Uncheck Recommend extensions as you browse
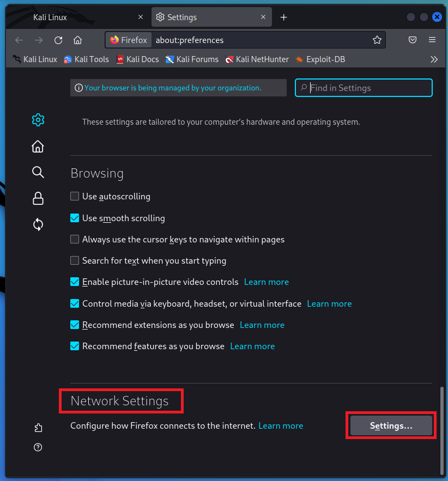The height and width of the screenshot is (481, 448). pos(75,325)
